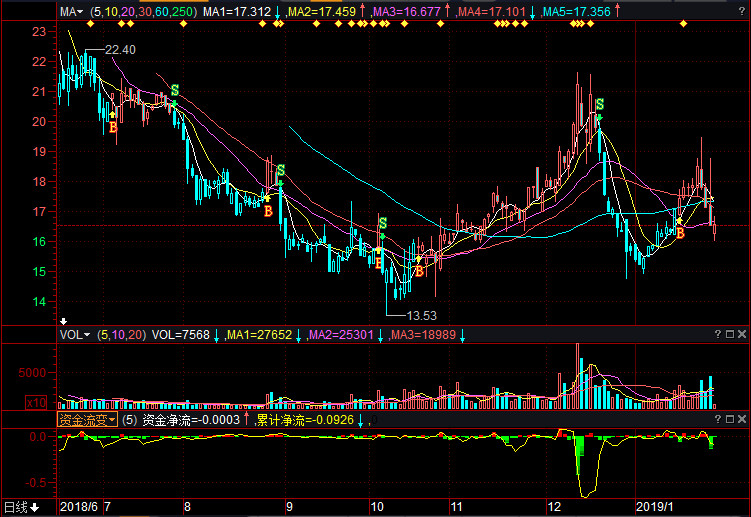Image resolution: width=751 pixels, height=517 pixels.
Task: Open the VOL indicator dropdown
Action: [x=74, y=335]
